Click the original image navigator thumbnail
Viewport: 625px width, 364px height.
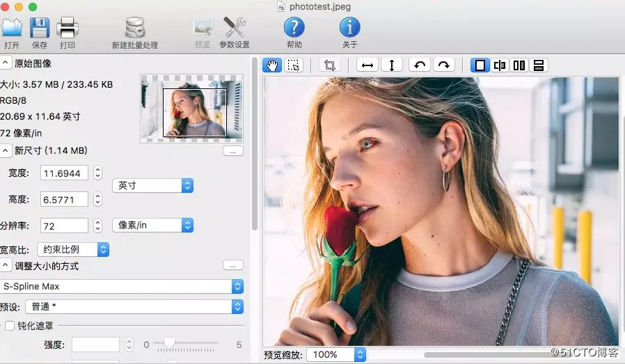[x=191, y=109]
